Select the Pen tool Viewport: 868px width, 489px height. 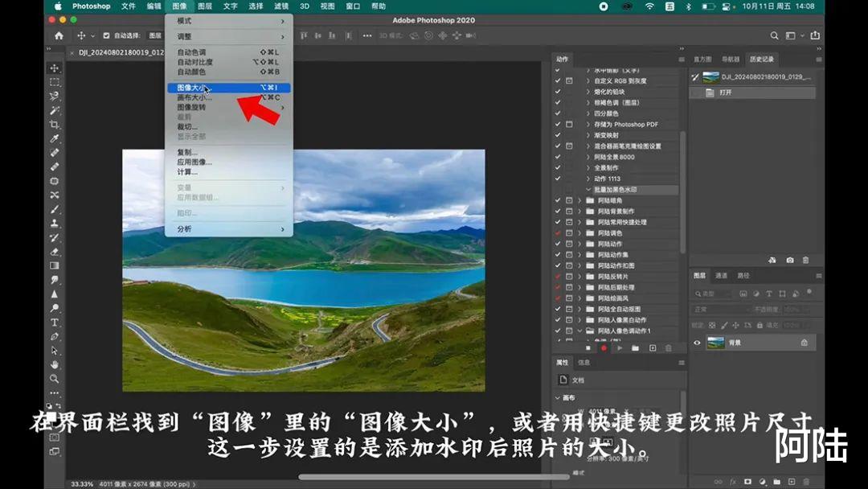(x=55, y=336)
